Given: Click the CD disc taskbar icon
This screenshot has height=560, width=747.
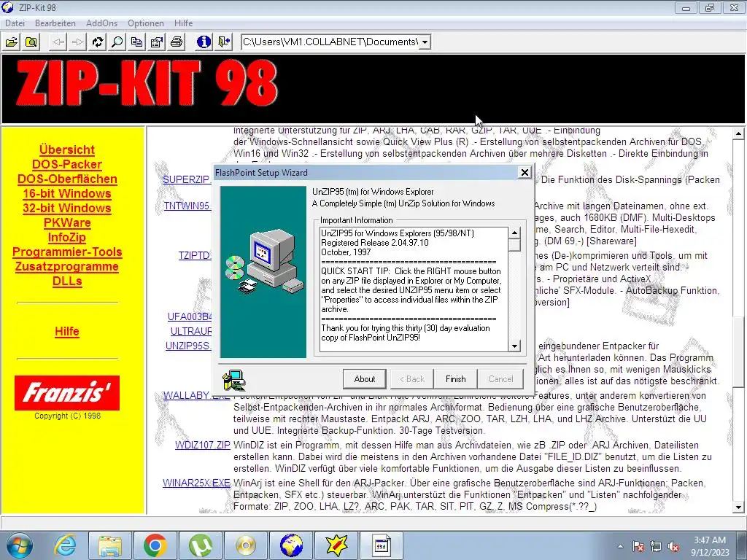Looking at the screenshot, I should (245, 545).
